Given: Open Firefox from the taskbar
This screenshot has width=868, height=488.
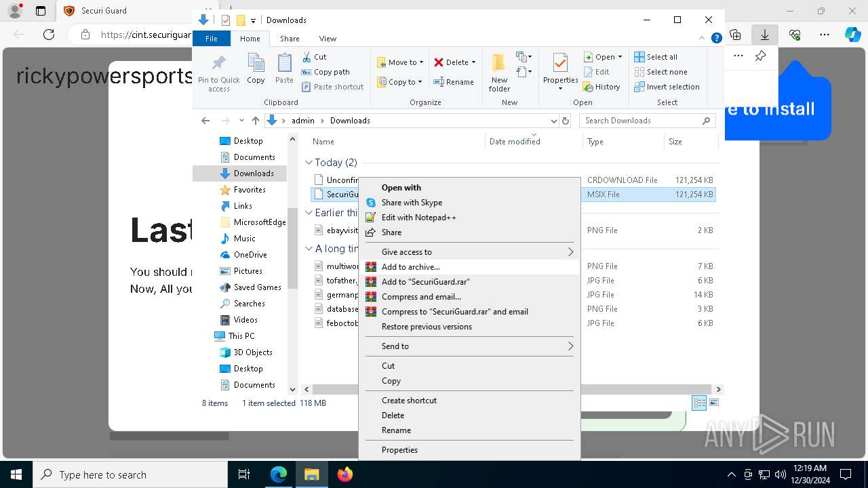Looking at the screenshot, I should click(x=345, y=474).
